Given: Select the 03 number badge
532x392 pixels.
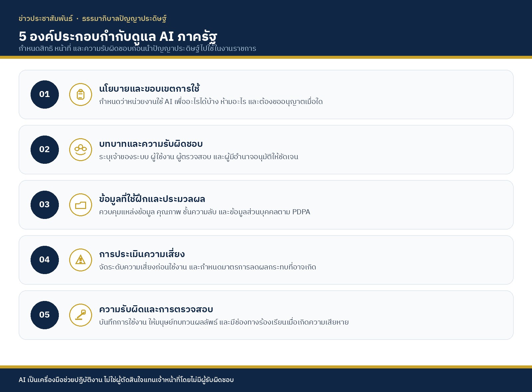Looking at the screenshot, I should (45, 205).
